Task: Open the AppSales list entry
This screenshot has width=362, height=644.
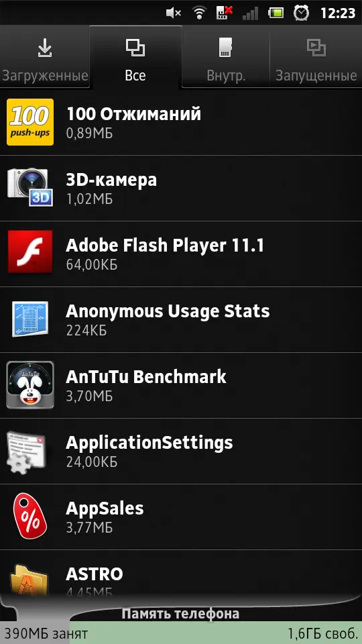Action: (181, 517)
